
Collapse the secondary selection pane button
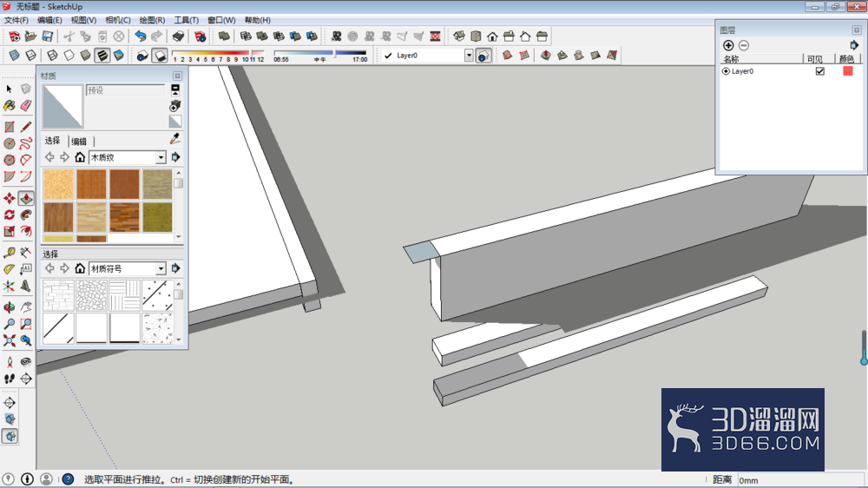click(175, 89)
